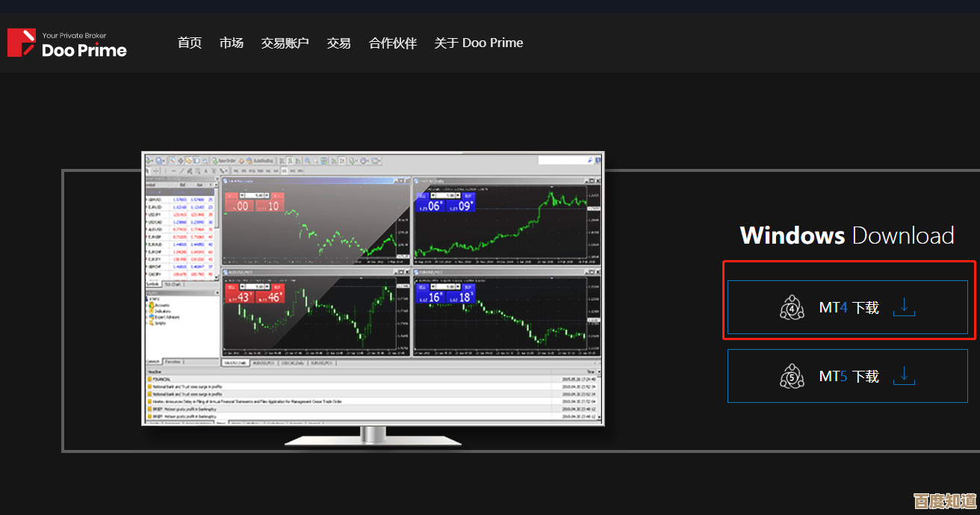This screenshot has width=980, height=515.
Task: Open 关于 Doo Prime in the navigation
Action: tap(479, 43)
